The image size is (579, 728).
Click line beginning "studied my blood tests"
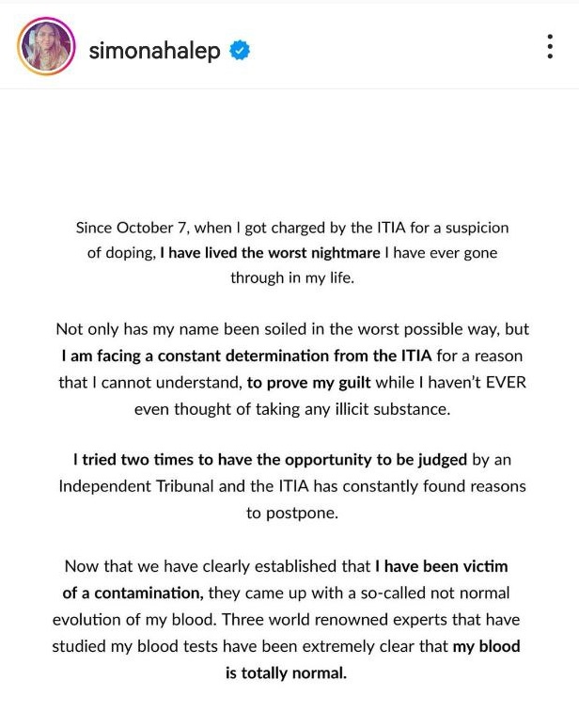pyautogui.click(x=286, y=646)
